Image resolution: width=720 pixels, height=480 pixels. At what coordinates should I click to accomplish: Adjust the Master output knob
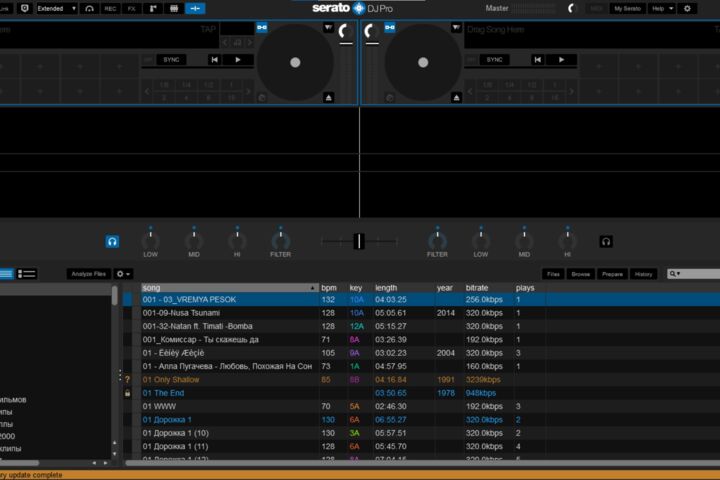pyautogui.click(x=571, y=8)
